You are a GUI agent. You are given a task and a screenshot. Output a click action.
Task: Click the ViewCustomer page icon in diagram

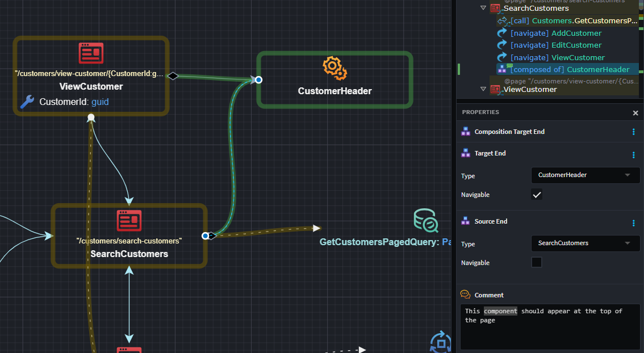point(91,53)
